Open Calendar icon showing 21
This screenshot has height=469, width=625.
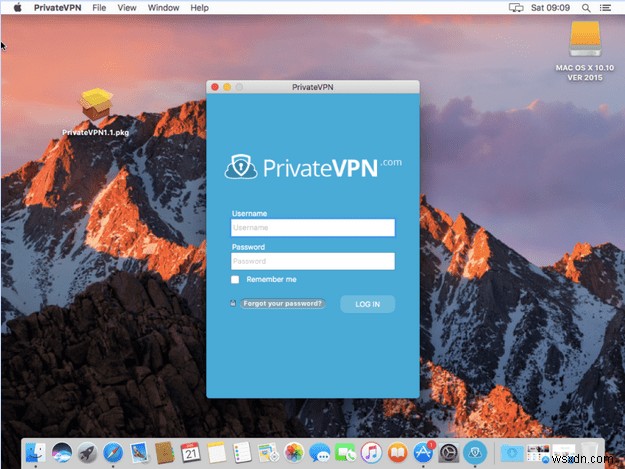point(191,453)
